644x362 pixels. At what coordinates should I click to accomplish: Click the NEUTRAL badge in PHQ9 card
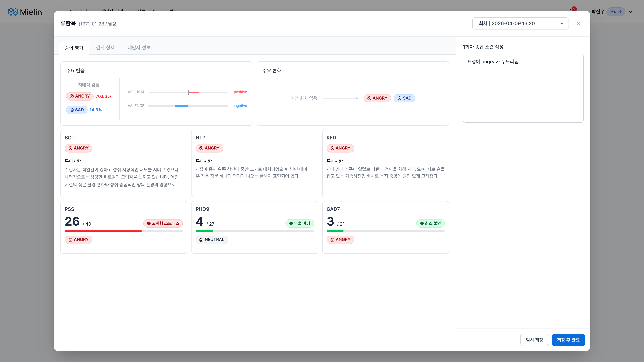(x=211, y=240)
